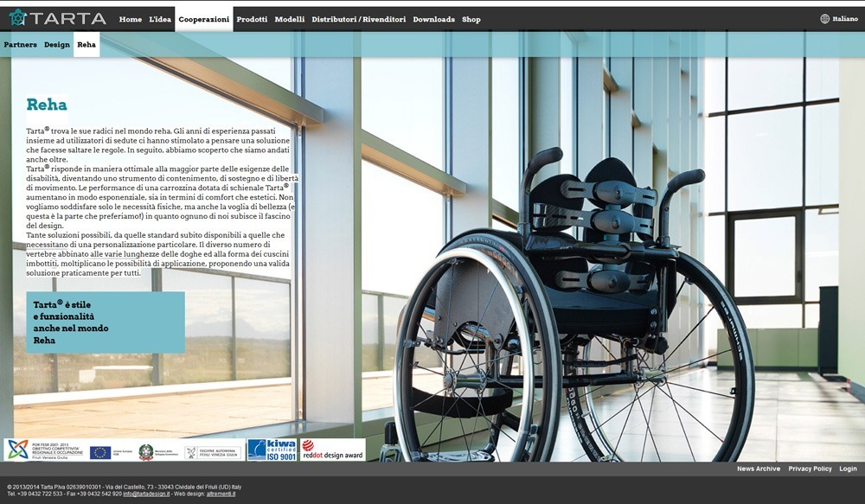Screen dimensions: 865x504
Task: Switch to the Design sub-tab
Action: (57, 45)
